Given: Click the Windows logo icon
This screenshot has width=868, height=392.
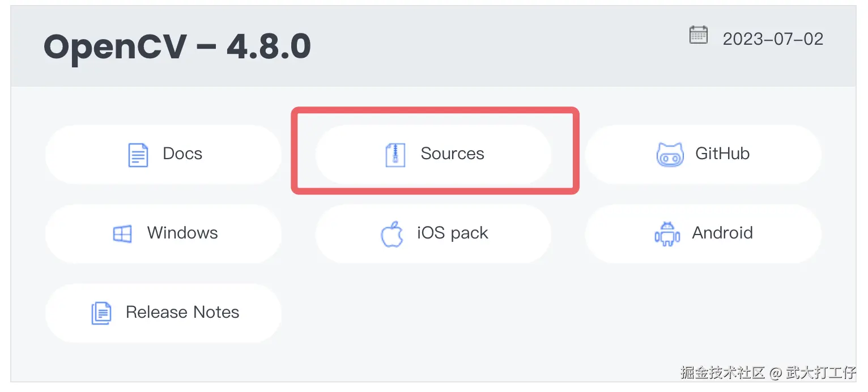Looking at the screenshot, I should point(122,233).
